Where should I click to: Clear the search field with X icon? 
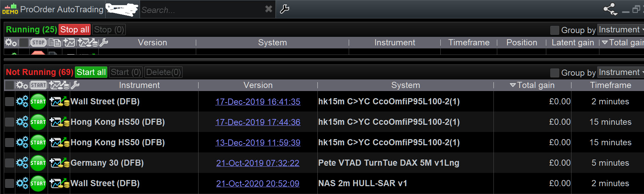[269, 9]
